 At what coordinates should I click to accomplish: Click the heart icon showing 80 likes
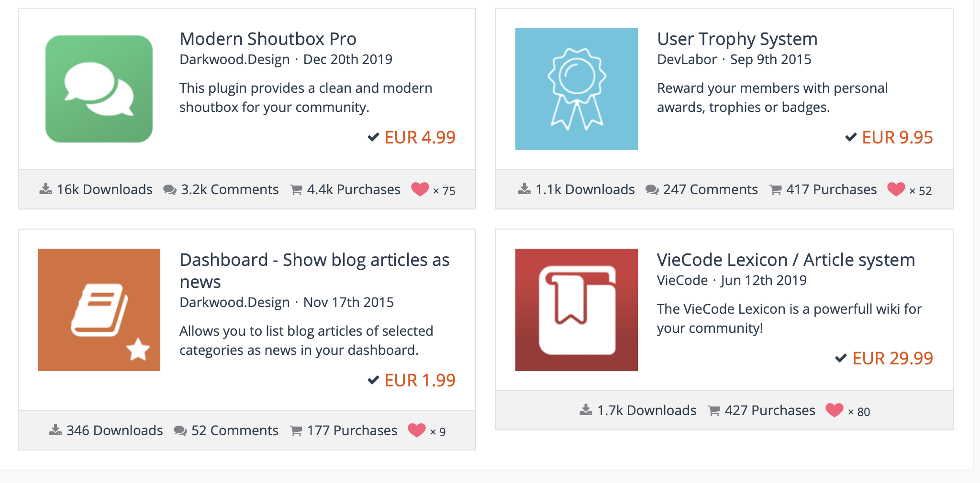click(x=835, y=410)
